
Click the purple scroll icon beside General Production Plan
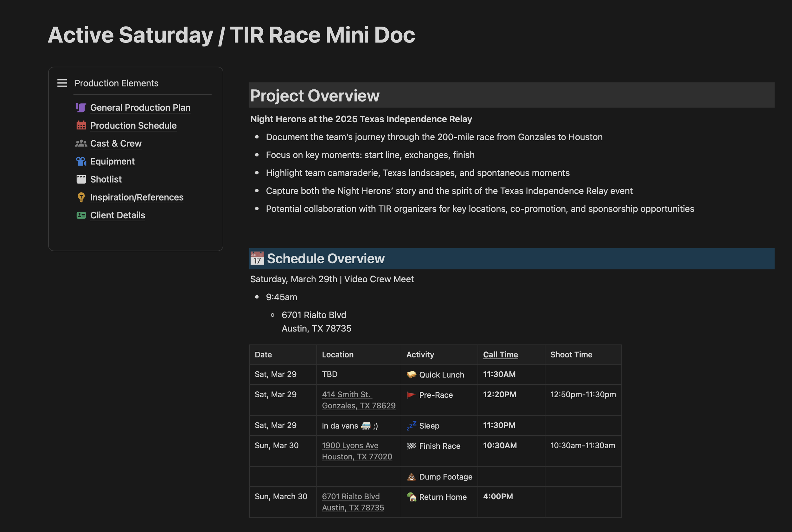click(81, 107)
